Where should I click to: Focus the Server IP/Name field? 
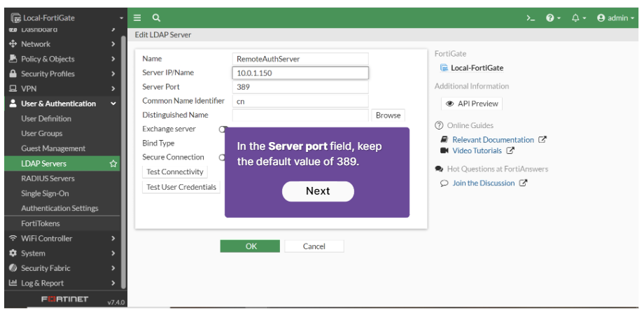click(x=300, y=73)
